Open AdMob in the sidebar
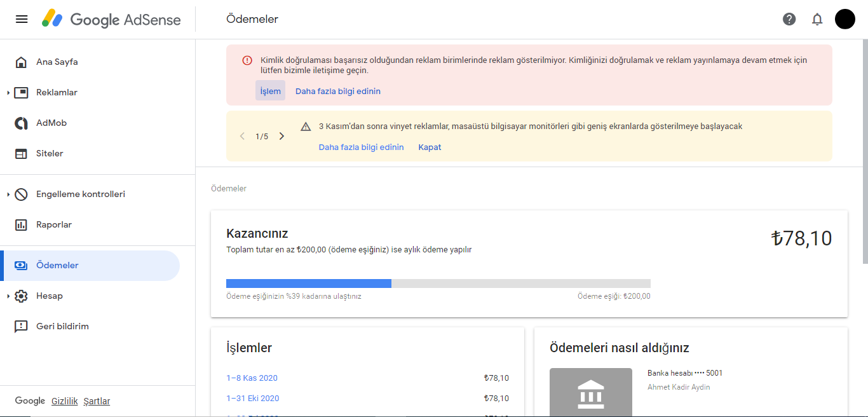 click(90, 123)
